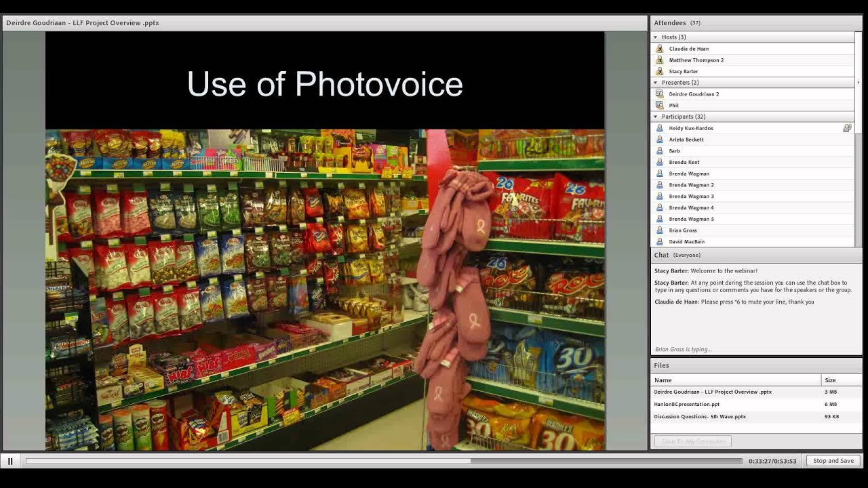Screen dimensions: 868x488
Task: Click the disabled Save To My Computer button
Action: click(692, 441)
